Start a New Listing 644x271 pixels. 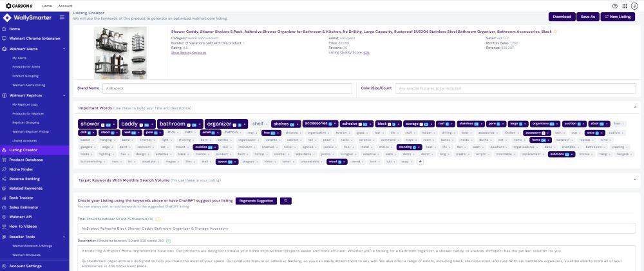tap(618, 17)
